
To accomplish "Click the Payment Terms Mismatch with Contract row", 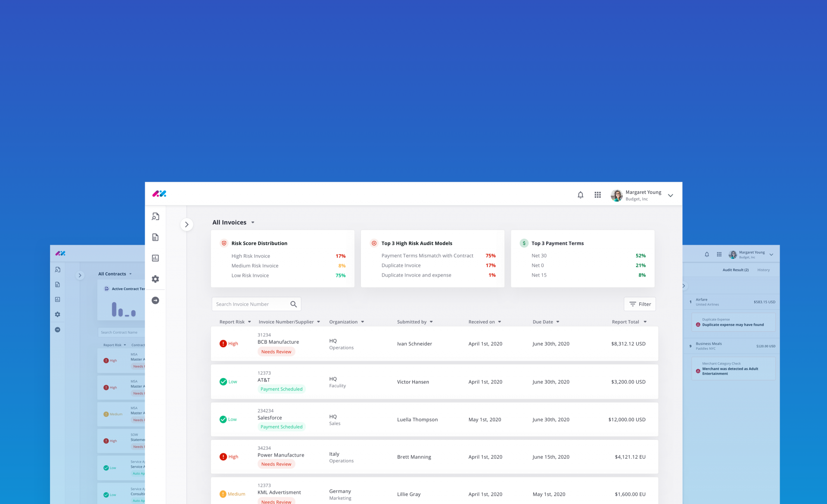I will pos(438,256).
